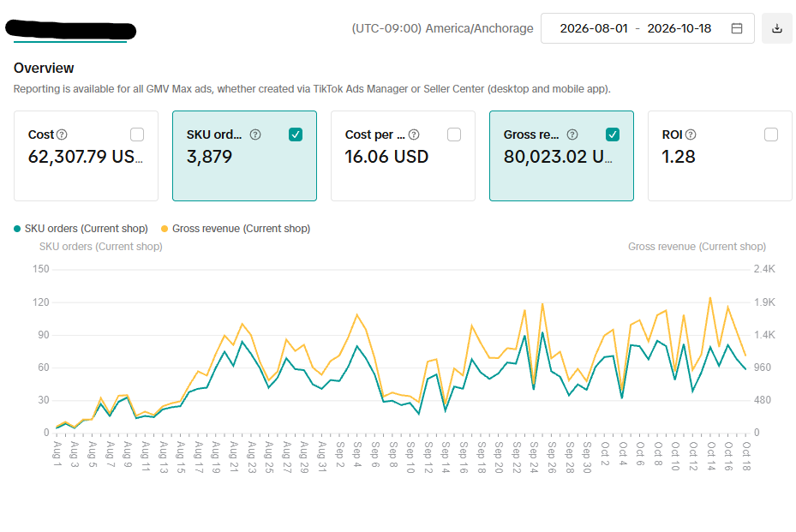Click the 2.4K right y-axis label
Viewport: 796px width, 532px height.
[764, 269]
